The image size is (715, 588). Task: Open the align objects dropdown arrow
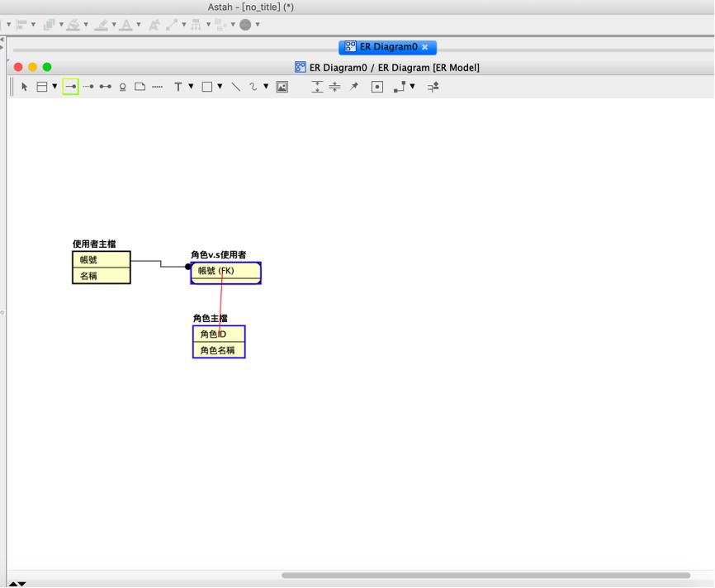click(x=33, y=25)
